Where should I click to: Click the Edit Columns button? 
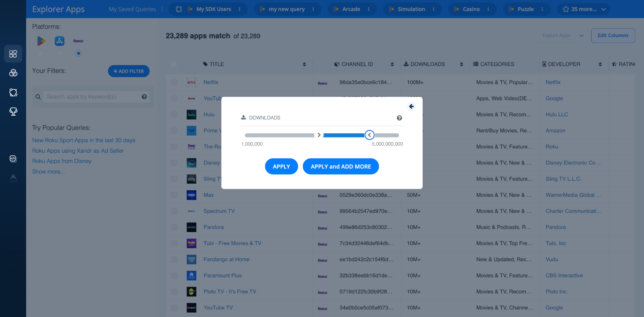pyautogui.click(x=613, y=36)
